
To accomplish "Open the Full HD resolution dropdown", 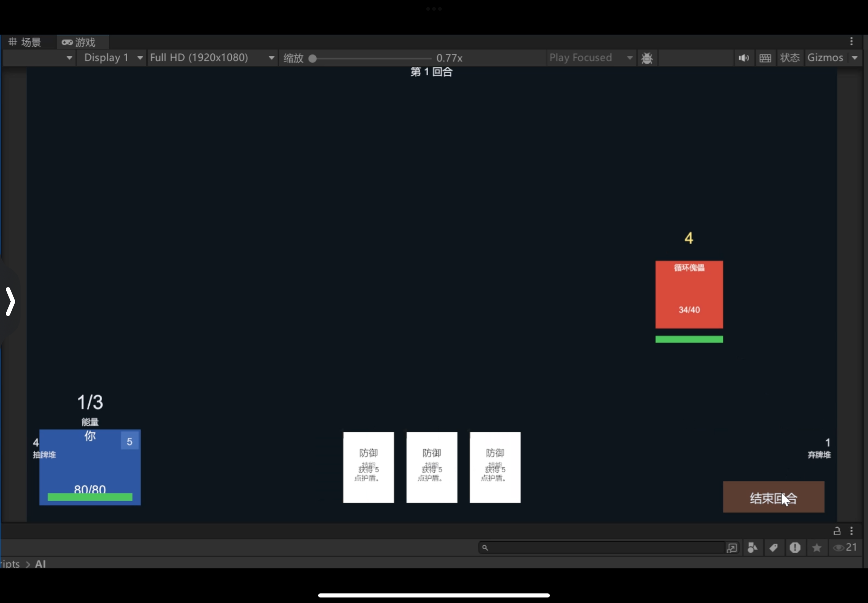I will (212, 58).
